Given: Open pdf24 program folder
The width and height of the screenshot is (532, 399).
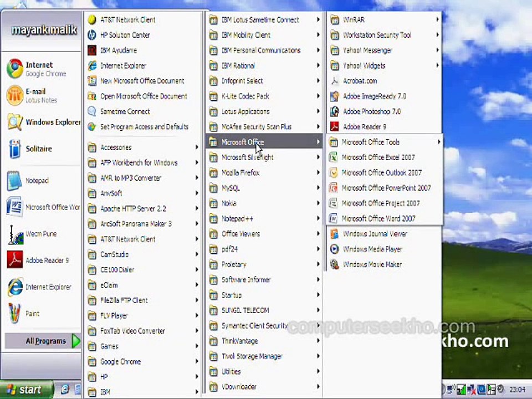Looking at the screenshot, I should [264, 249].
